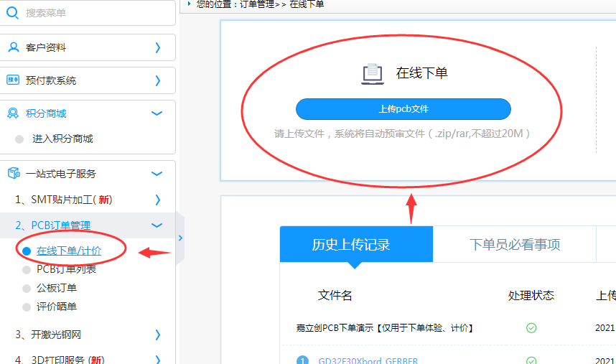This screenshot has height=364, width=616.
Task: Select the 评价晒单 radio item
Action: point(27,307)
